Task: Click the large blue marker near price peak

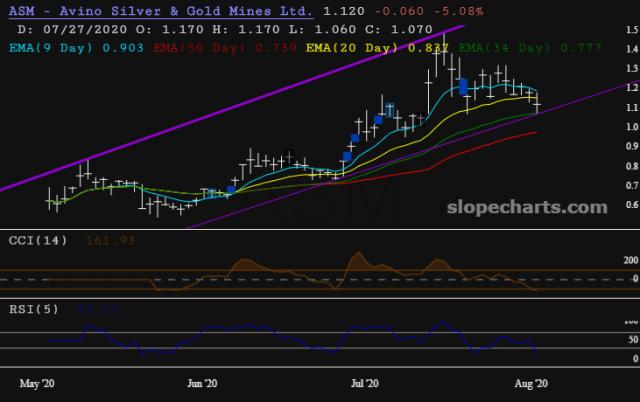Action: pyautogui.click(x=463, y=87)
